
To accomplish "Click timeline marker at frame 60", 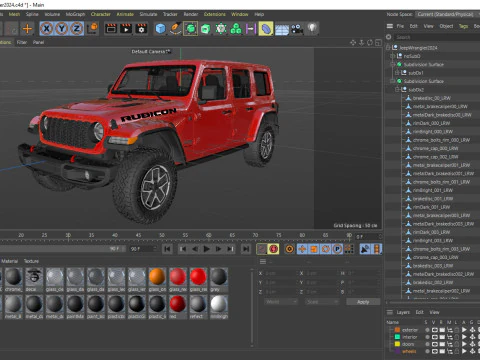I will pyautogui.click(x=209, y=236).
